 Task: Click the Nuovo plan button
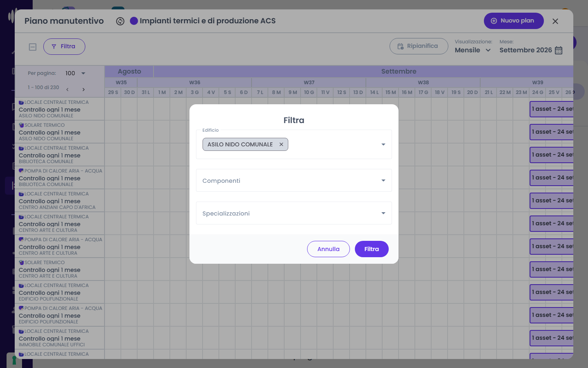click(x=514, y=21)
